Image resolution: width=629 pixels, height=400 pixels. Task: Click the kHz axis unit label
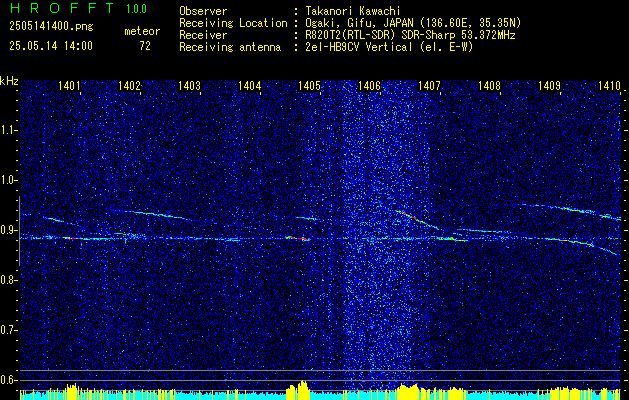(x=9, y=81)
